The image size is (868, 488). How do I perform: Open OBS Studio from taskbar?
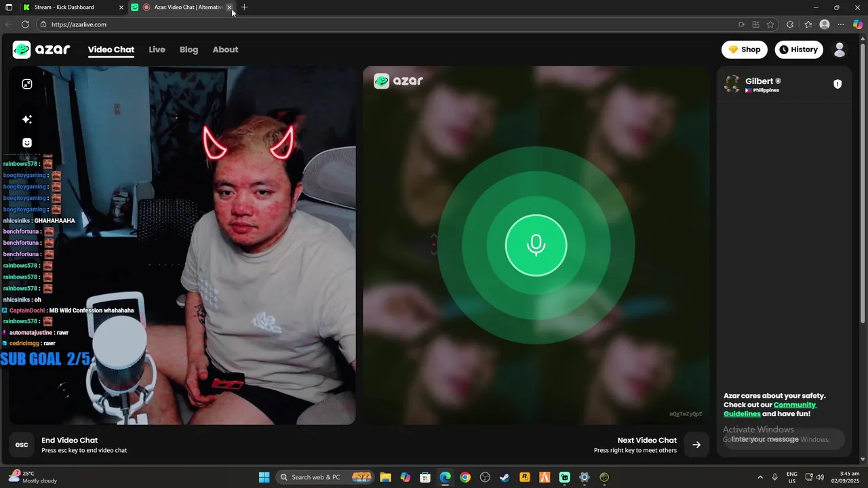click(485, 477)
